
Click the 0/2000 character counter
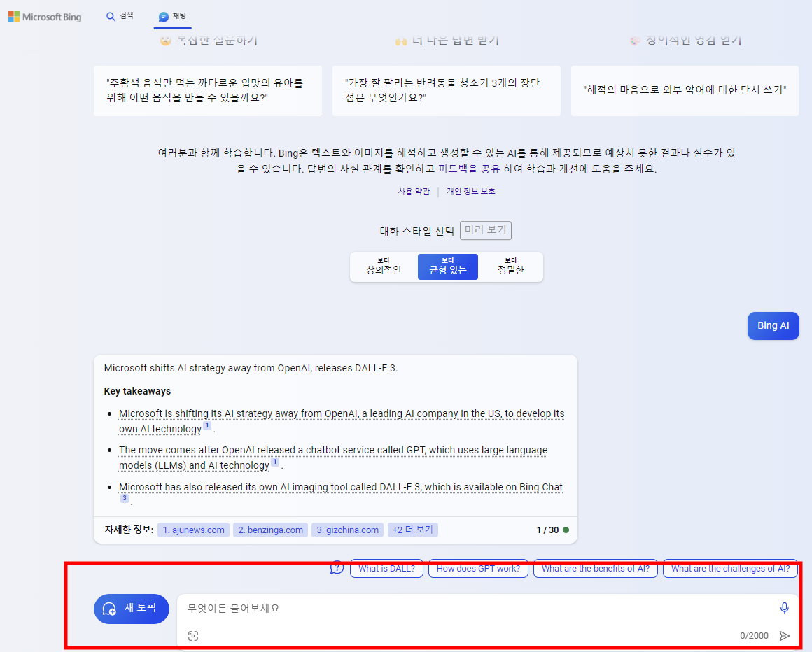coord(754,635)
